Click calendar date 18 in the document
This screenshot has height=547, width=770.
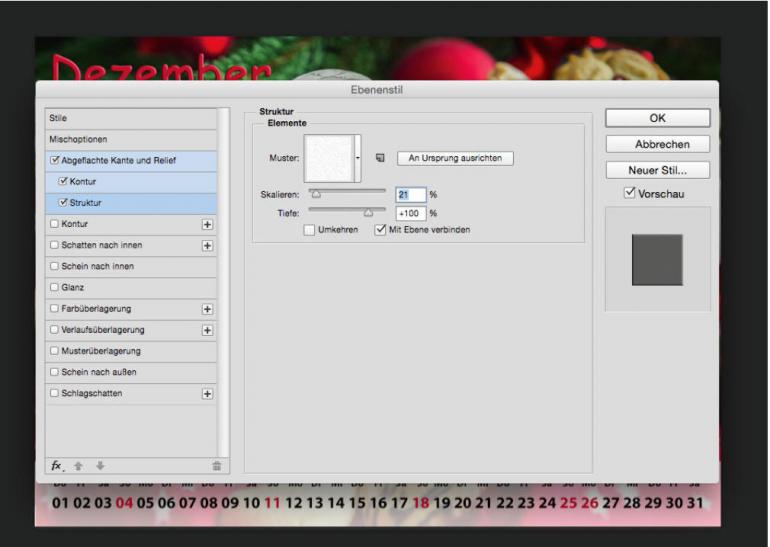coord(421,503)
